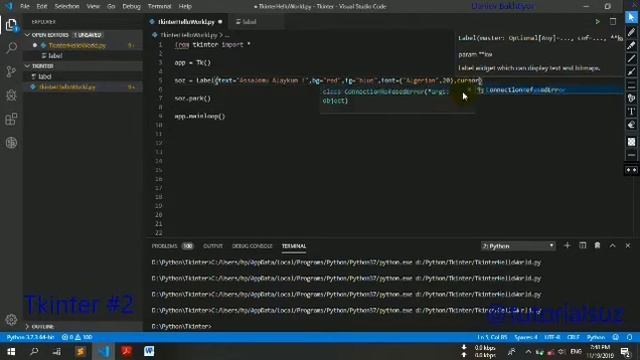The image size is (640, 360).
Task: Switch to the Debug Console panel tab
Action: (x=252, y=246)
